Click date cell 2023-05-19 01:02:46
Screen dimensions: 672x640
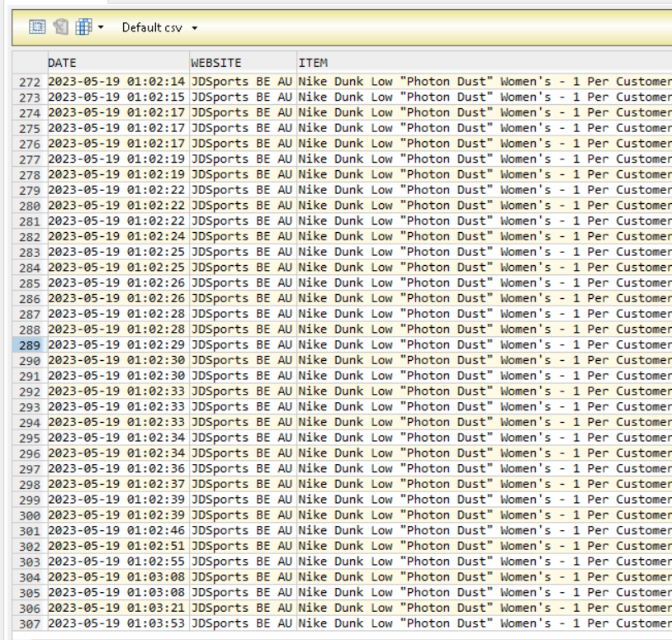pyautogui.click(x=118, y=530)
